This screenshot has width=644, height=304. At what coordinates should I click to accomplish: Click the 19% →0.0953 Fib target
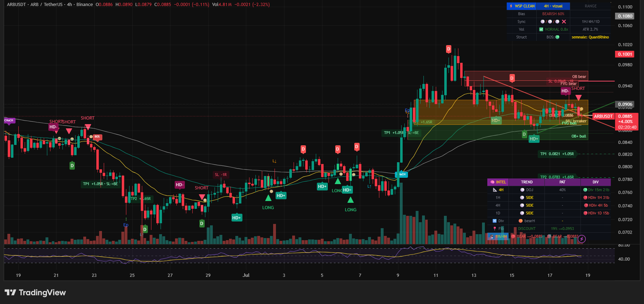click(x=562, y=229)
